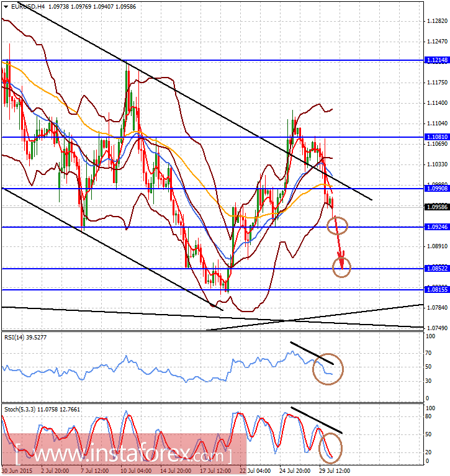450x476 pixels.
Task: Click the 10 Jul 04:00 time label
Action: pos(135,471)
